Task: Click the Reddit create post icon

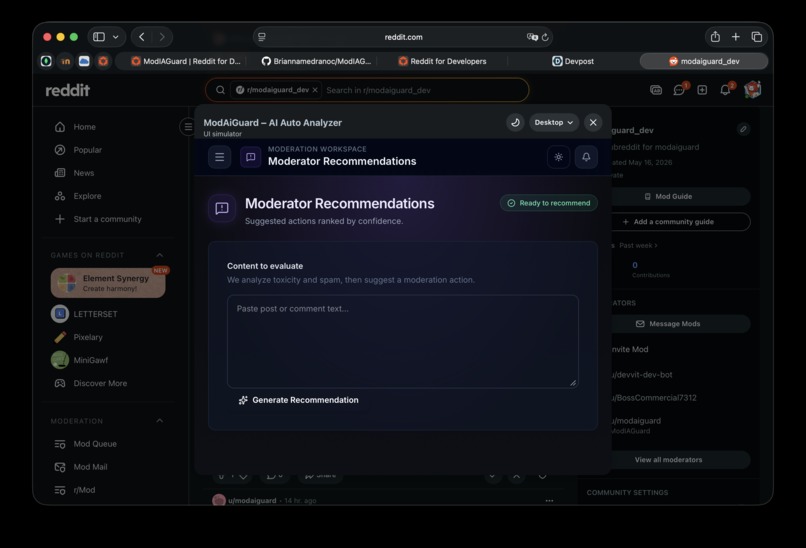Action: 702,90
